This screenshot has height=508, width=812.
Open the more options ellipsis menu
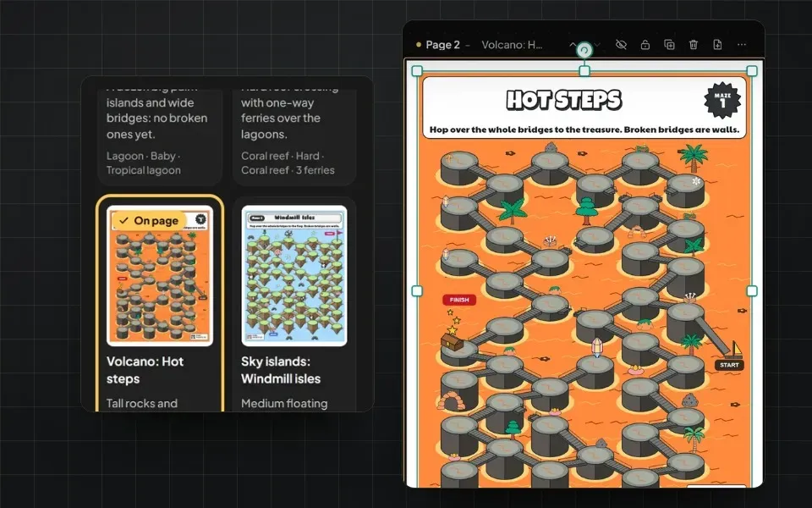click(x=742, y=45)
